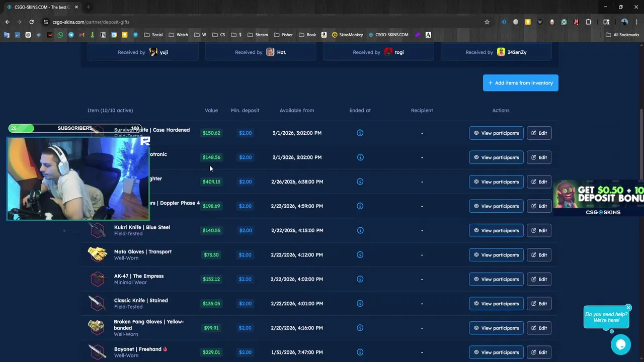Image resolution: width=644 pixels, height=362 pixels.
Task: Click the info icon for Survival Knife row
Action: pos(360,133)
